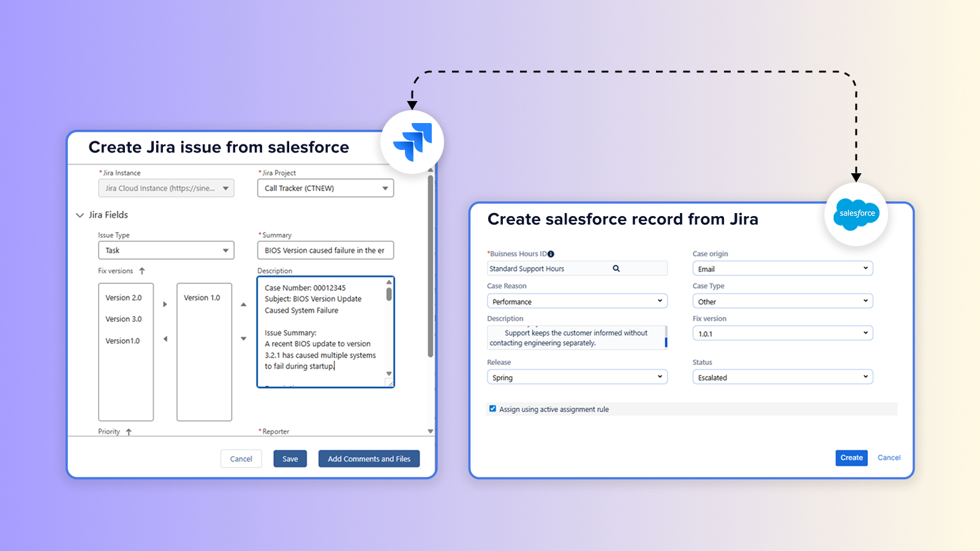Screen dimensions: 980x551
Task: Click the Create button
Action: [x=851, y=457]
